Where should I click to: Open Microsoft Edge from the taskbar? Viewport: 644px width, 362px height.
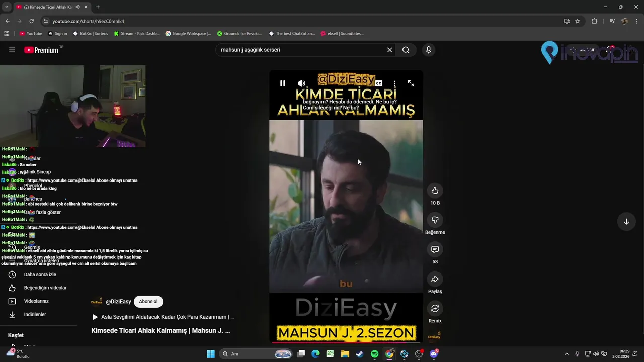click(x=315, y=354)
